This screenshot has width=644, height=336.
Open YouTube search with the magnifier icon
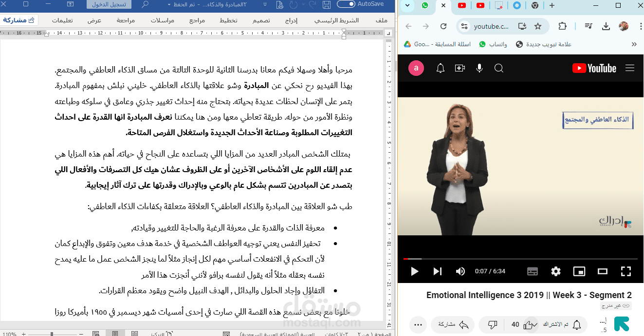(498, 68)
